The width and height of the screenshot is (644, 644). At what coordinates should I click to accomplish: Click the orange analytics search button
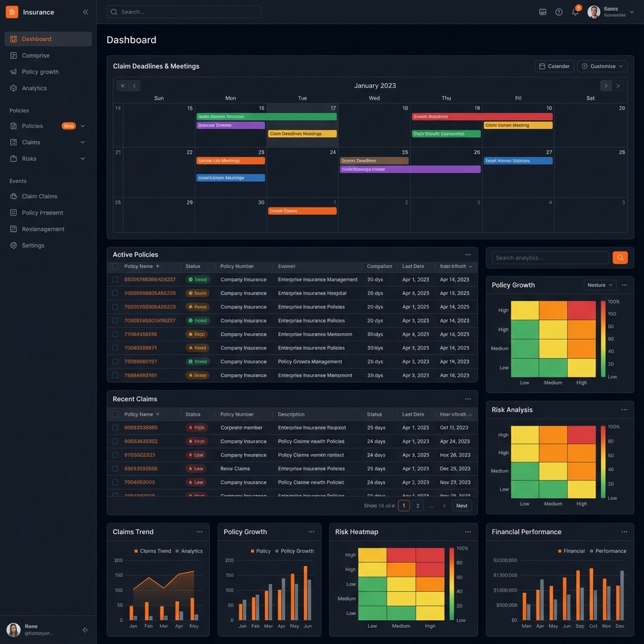click(619, 258)
